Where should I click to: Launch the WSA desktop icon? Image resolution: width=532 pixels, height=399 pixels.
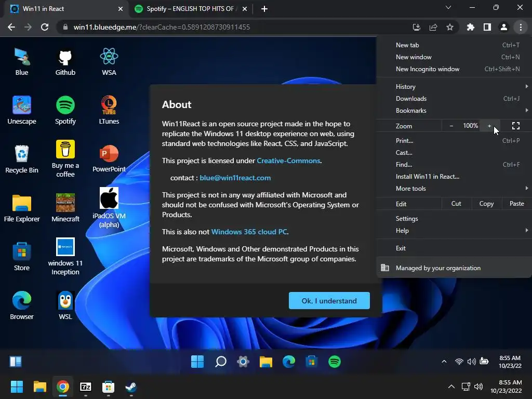click(109, 62)
